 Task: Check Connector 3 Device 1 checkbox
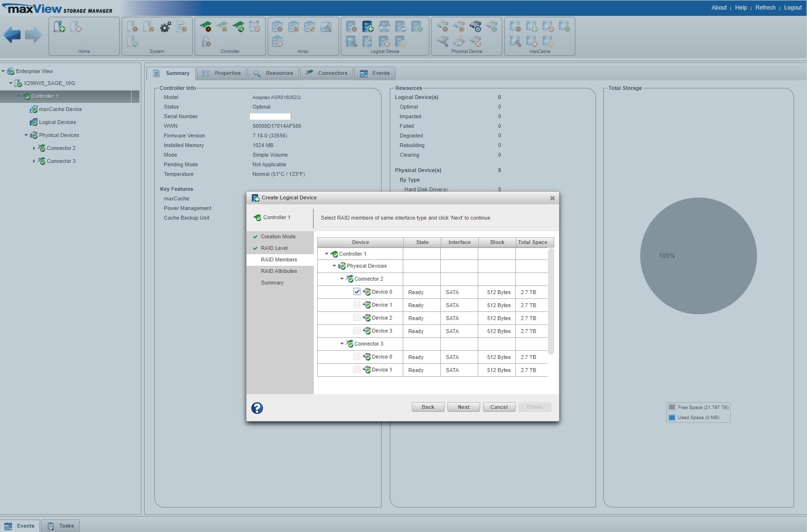click(x=357, y=370)
